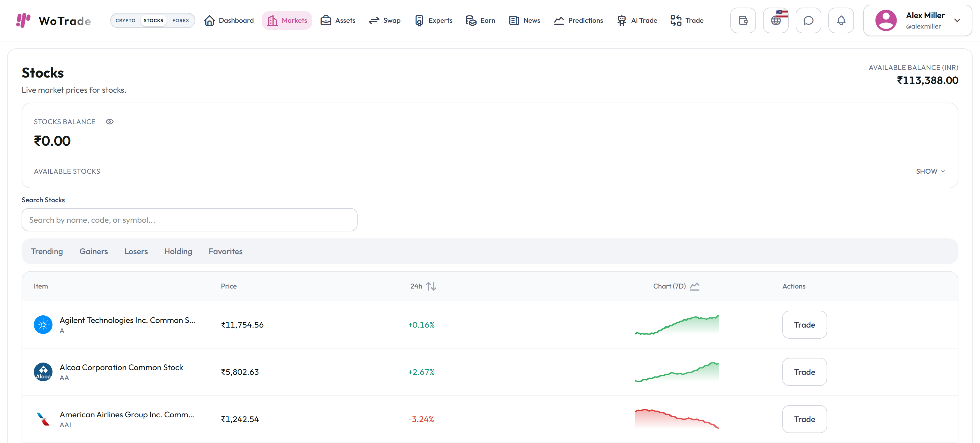Click Alcoa price ₹5,802.63
980x443 pixels.
(240, 372)
